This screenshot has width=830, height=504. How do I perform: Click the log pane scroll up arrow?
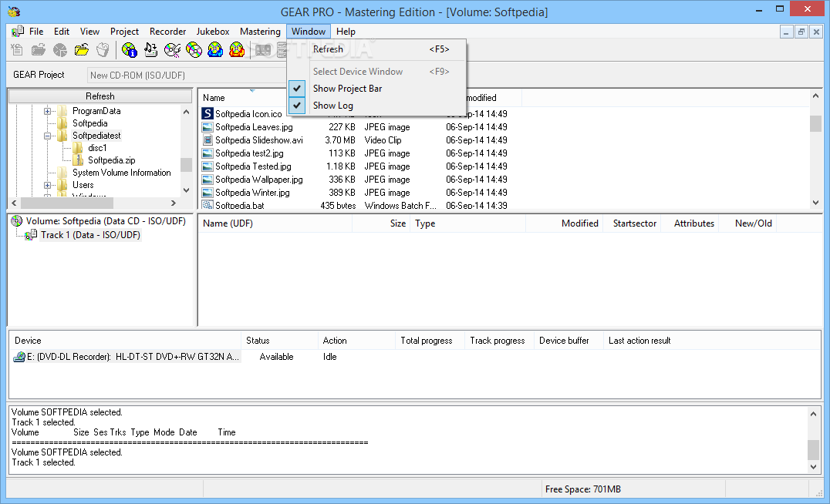813,414
